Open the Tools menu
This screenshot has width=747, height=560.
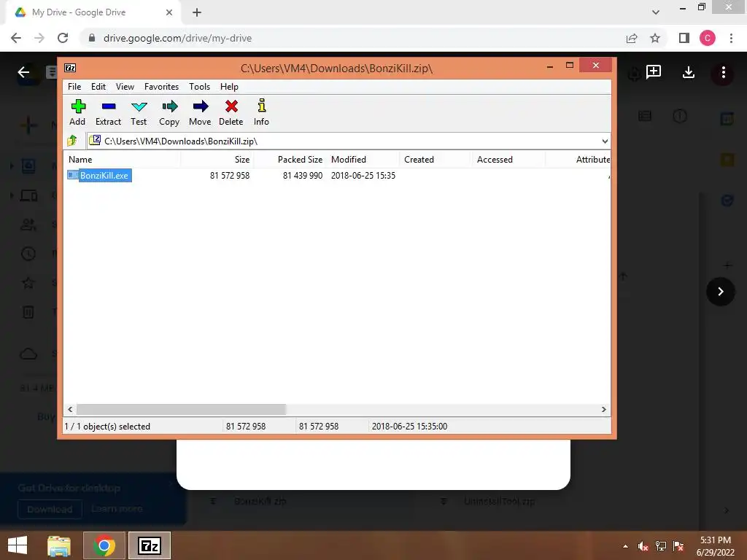point(199,87)
